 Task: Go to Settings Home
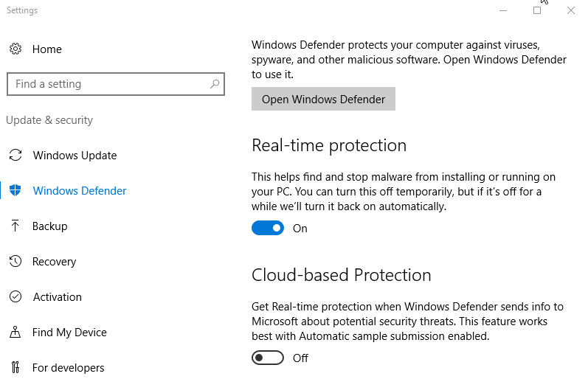(46, 49)
